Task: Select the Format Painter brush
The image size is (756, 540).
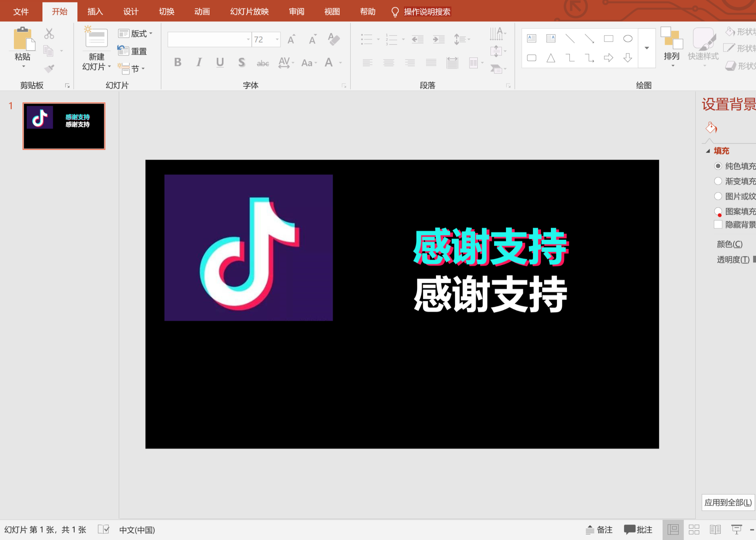Action: click(x=49, y=68)
